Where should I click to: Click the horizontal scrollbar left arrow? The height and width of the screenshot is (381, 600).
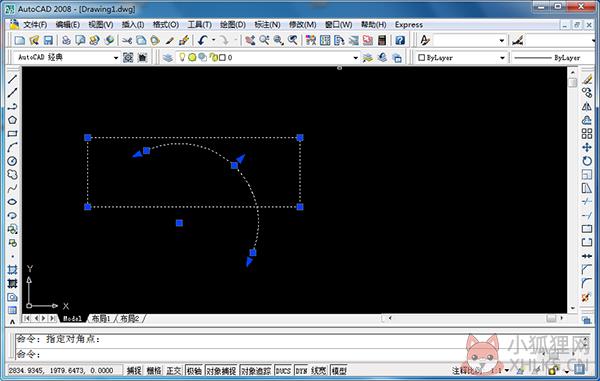click(390, 318)
